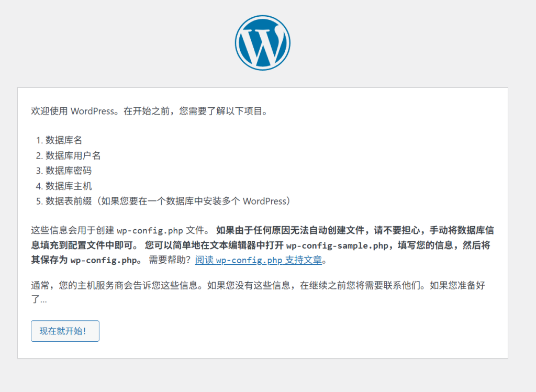Click the 需要帮助？ text
This screenshot has width=536, height=392.
tap(170, 260)
